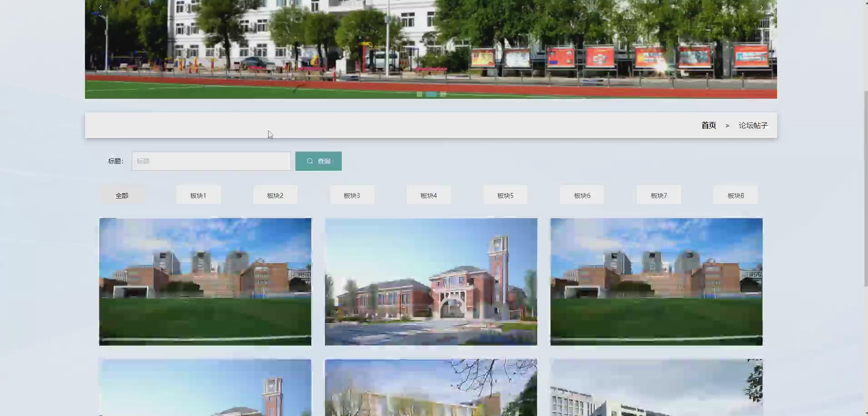
Task: Open second-row left post thumbnail
Action: 205,387
